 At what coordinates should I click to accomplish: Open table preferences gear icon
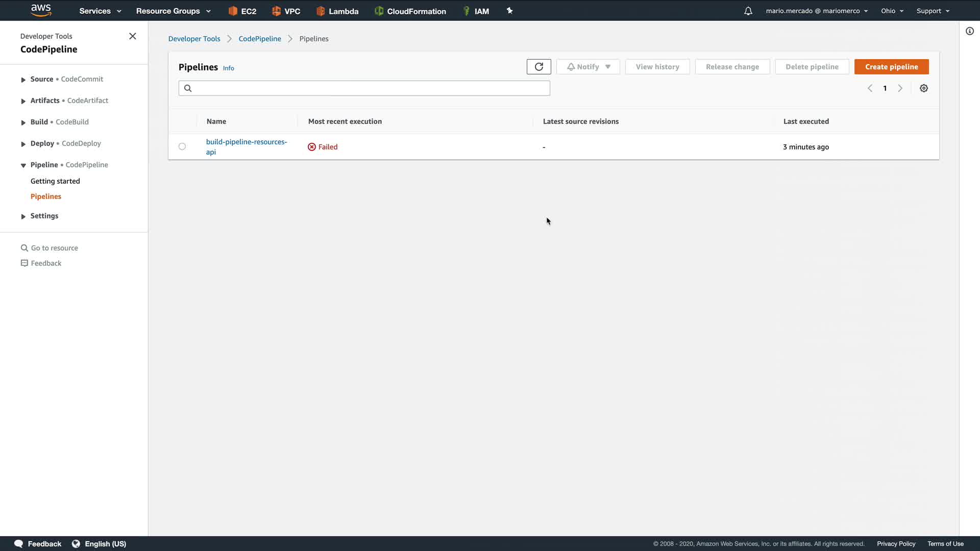pos(923,88)
